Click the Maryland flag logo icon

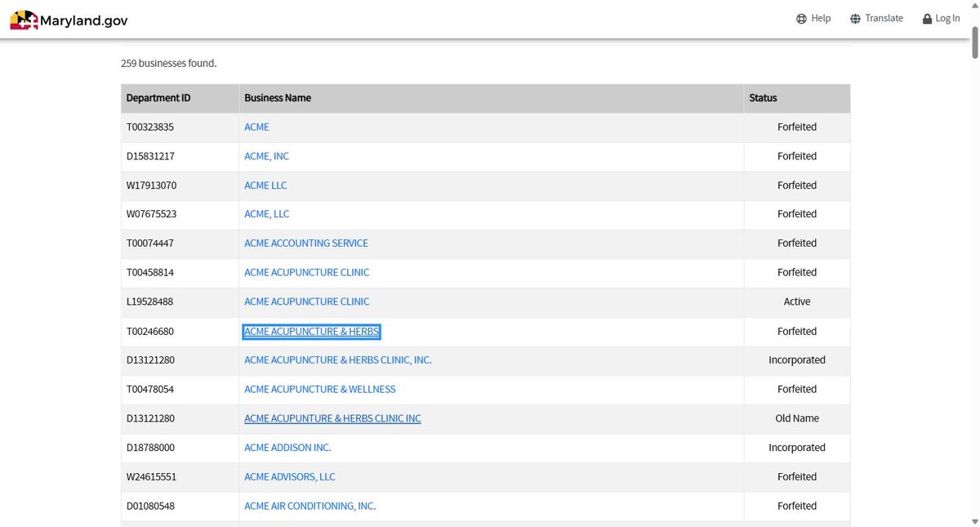(24, 20)
